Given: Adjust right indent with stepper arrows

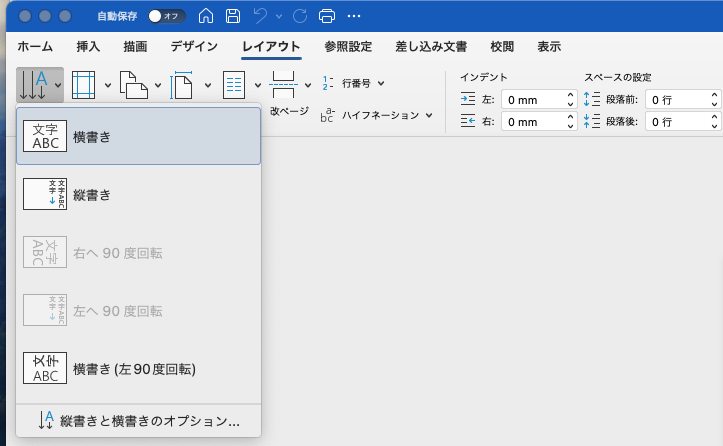Looking at the screenshot, I should [x=570, y=122].
